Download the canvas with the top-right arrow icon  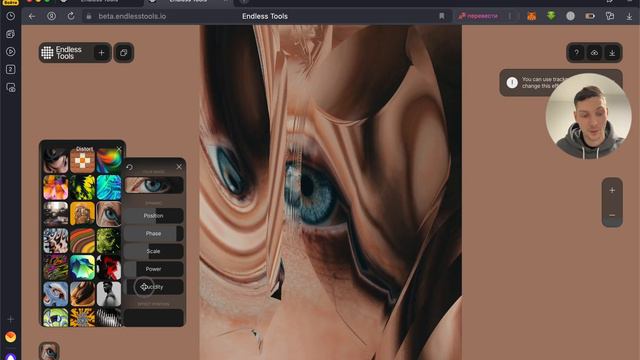pos(612,53)
